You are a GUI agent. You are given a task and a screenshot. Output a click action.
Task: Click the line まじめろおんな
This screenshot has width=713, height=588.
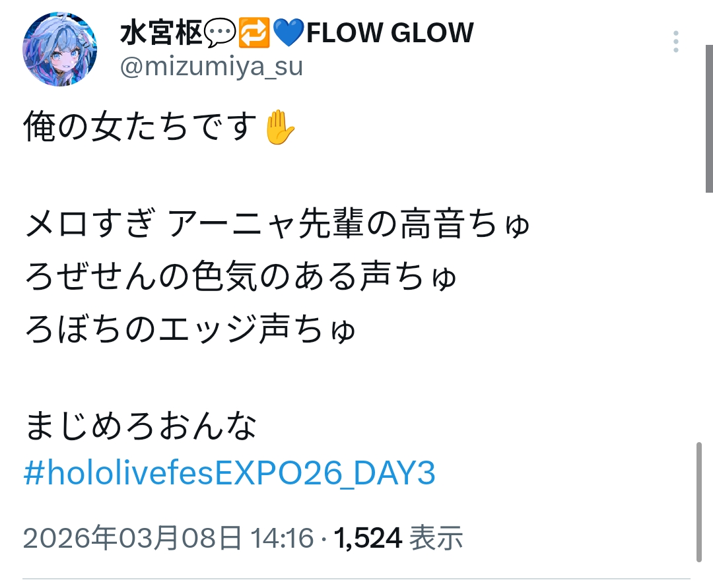tap(141, 426)
